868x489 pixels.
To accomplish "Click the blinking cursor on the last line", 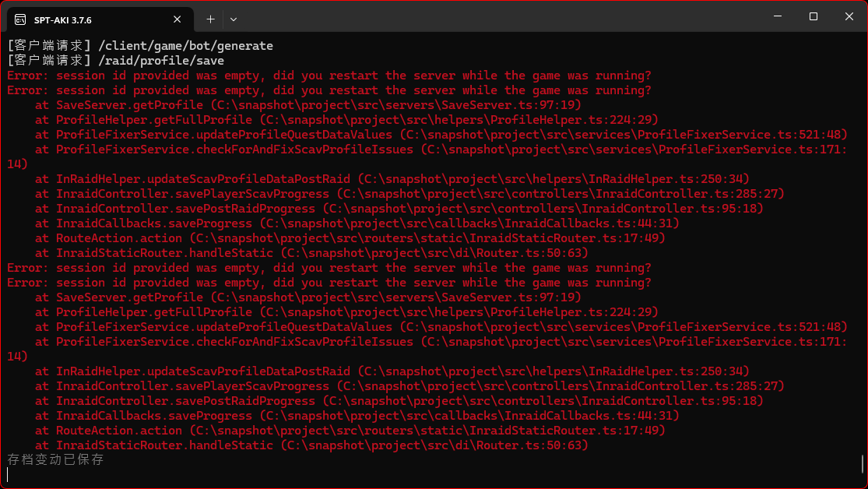I will (x=8, y=474).
